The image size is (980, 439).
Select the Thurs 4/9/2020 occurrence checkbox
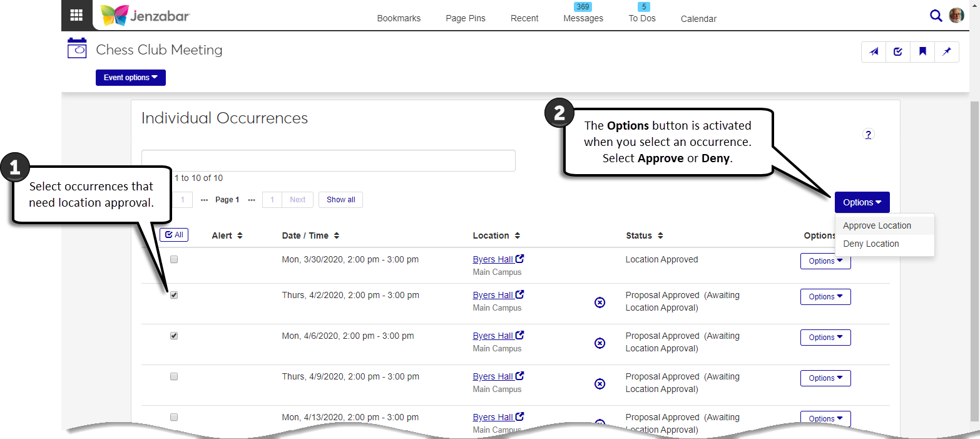click(x=174, y=376)
